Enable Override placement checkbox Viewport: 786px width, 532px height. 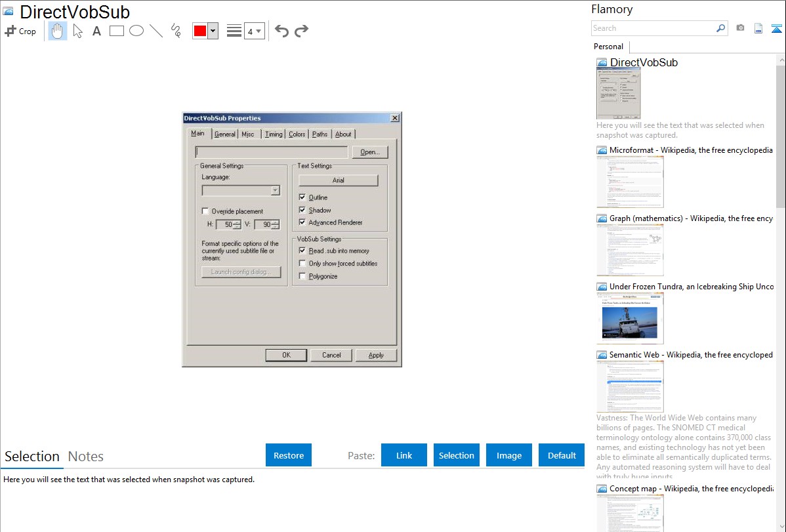[x=205, y=211]
